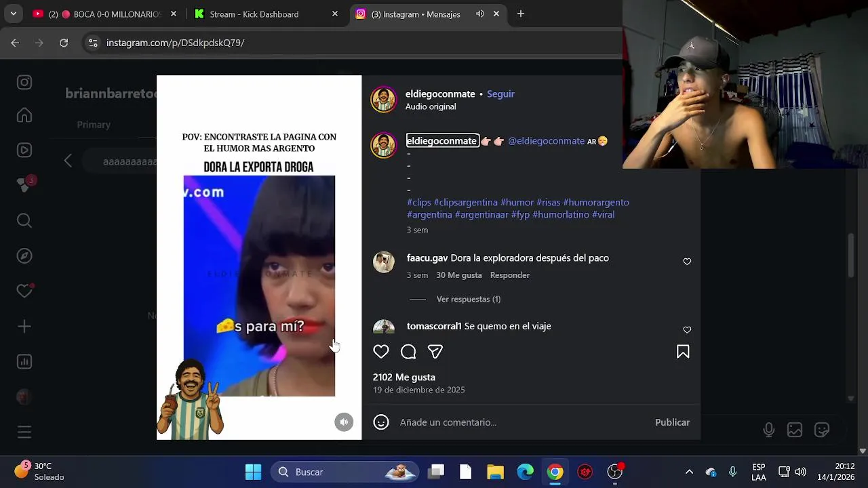Click the Añade un comentario field
Screen dimensions: 868x488
pos(522,422)
